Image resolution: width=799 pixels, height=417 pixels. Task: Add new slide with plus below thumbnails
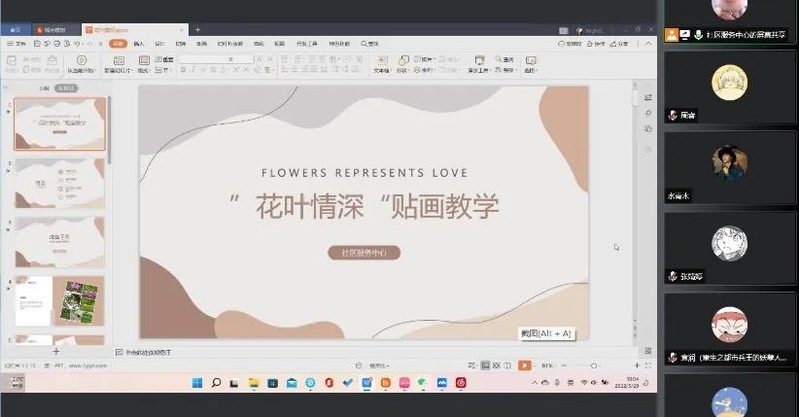(x=56, y=351)
